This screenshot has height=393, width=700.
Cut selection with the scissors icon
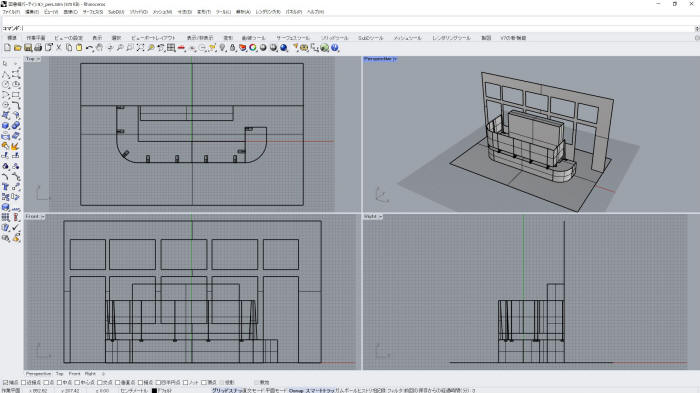pyautogui.click(x=58, y=47)
